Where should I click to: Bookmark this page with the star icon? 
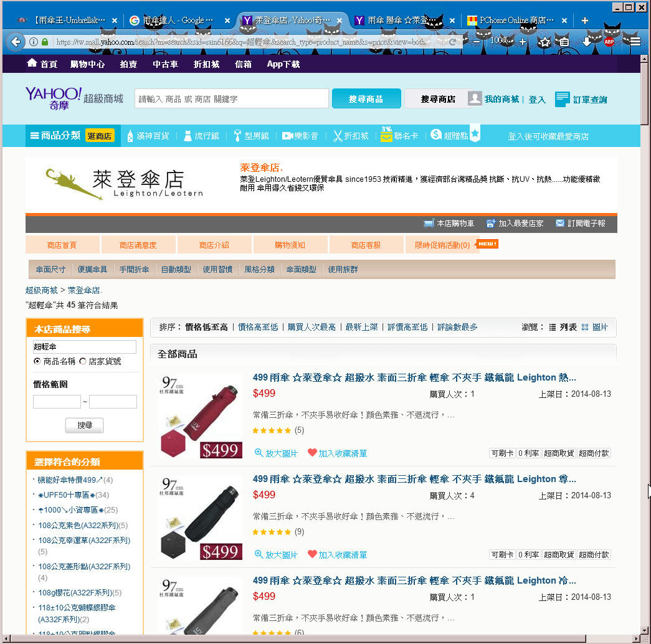(x=544, y=42)
